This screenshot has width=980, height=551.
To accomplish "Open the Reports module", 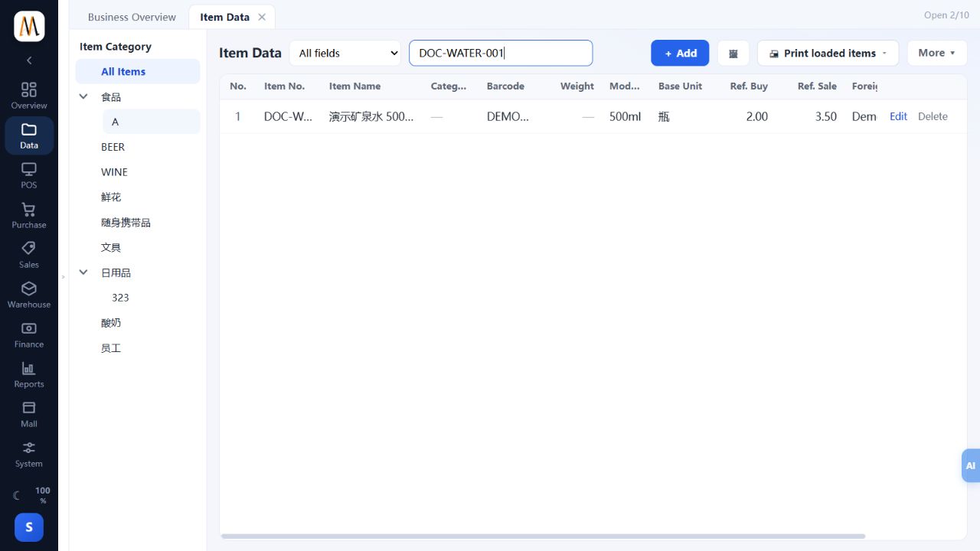I will pyautogui.click(x=29, y=374).
